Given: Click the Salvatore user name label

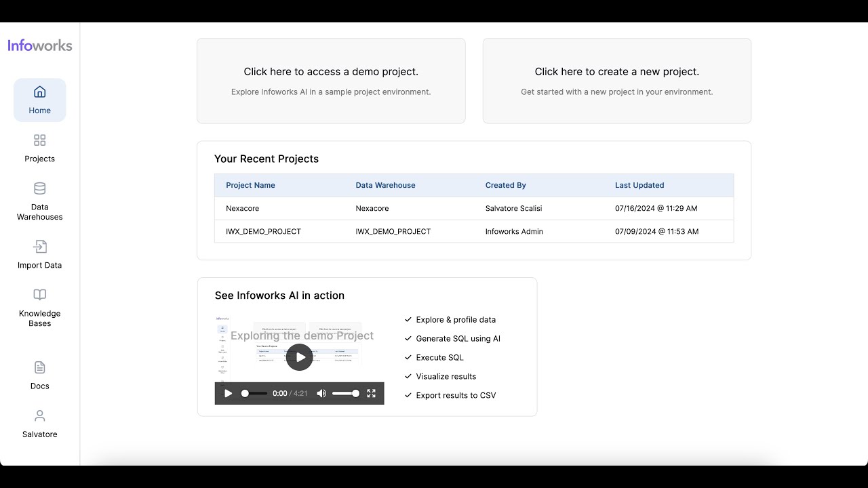Looking at the screenshot, I should [40, 434].
